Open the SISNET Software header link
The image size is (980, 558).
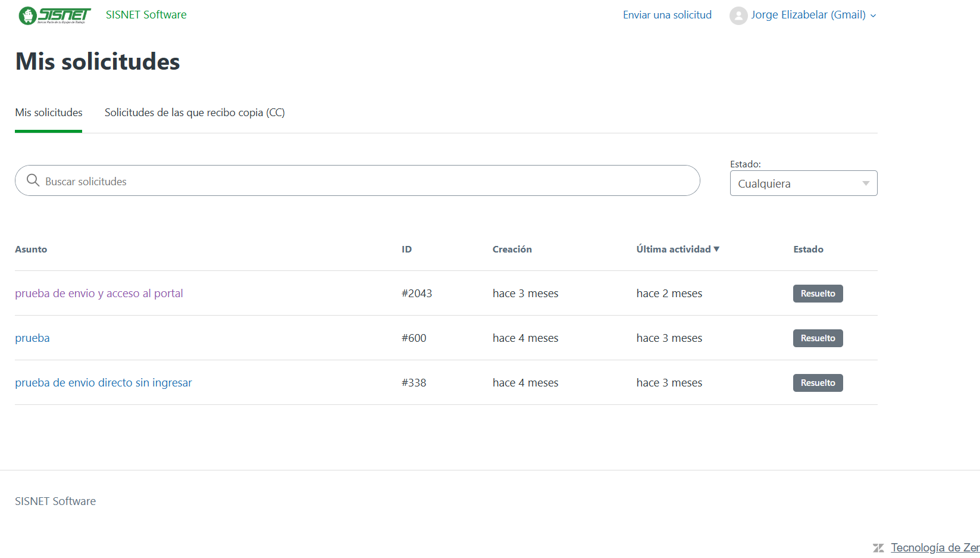tap(146, 15)
